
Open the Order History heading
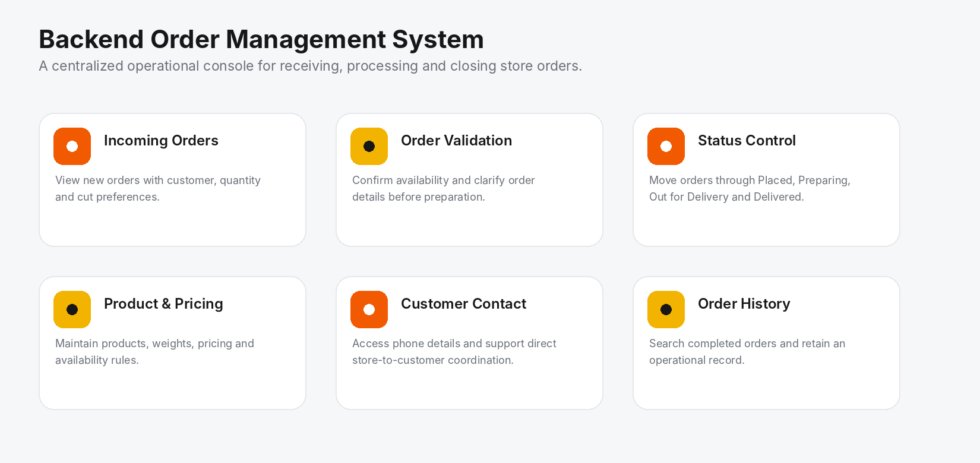(744, 304)
